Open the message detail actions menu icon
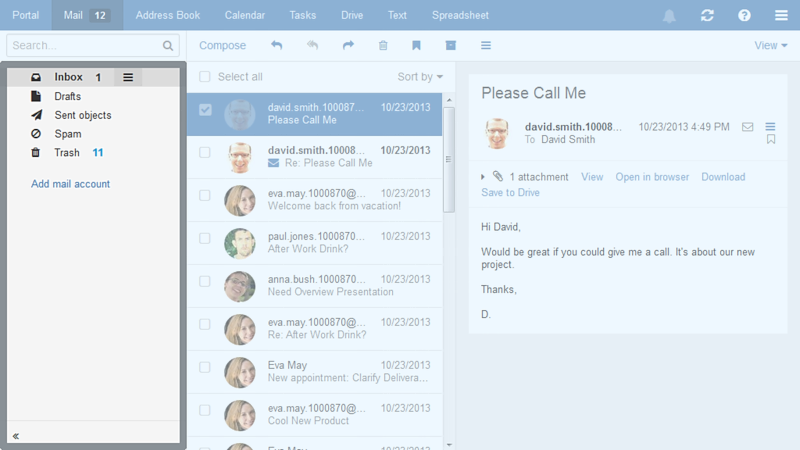Viewport: 800px width, 450px height. tap(770, 126)
